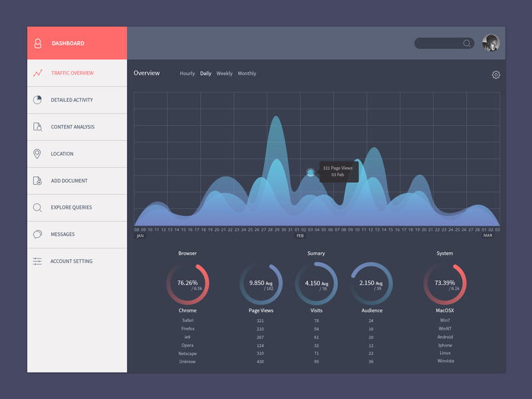Open DETAILED ACTIVITY from sidebar
Viewport: 532px width, 399px height.
[77, 100]
